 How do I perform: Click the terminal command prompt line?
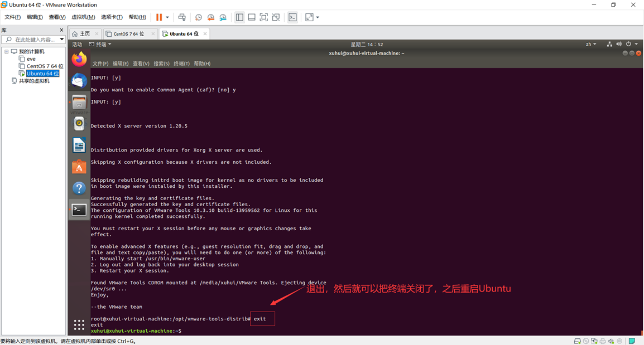(x=136, y=331)
